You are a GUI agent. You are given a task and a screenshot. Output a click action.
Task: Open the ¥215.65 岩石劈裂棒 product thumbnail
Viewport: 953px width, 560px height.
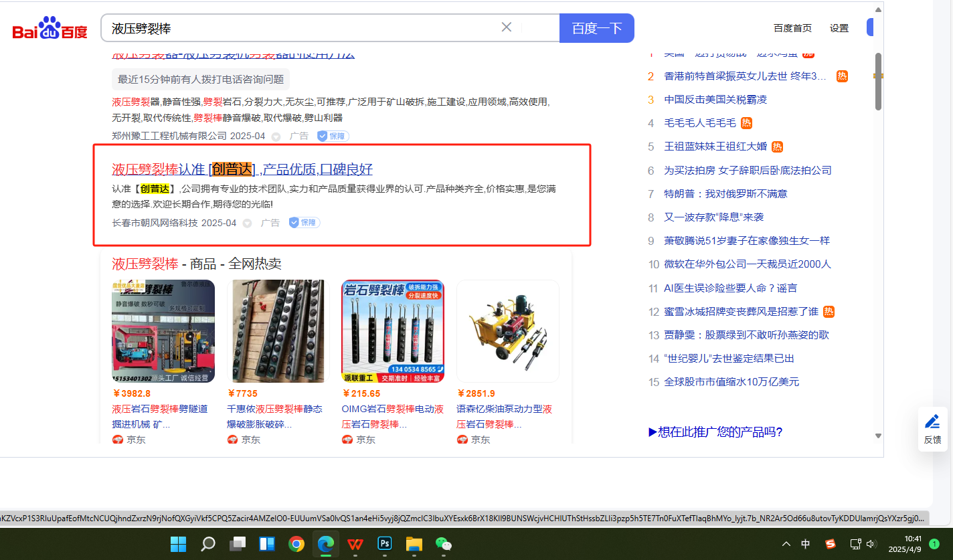pos(393,331)
